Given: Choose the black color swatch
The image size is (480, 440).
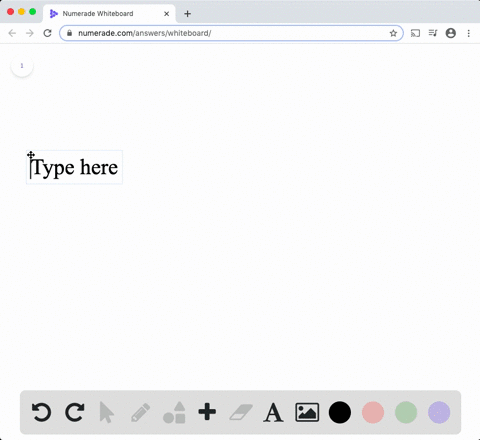Looking at the screenshot, I should pos(340,412).
